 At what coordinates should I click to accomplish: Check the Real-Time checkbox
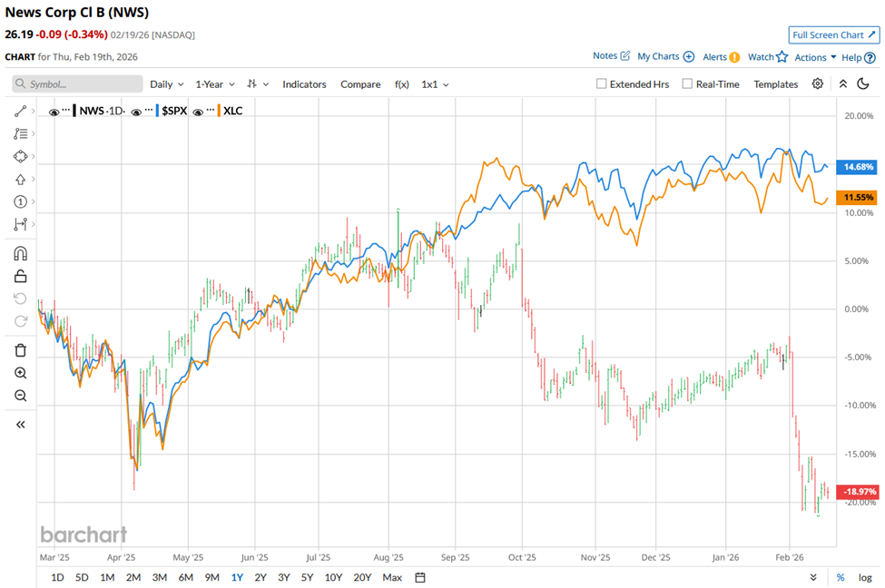687,83
